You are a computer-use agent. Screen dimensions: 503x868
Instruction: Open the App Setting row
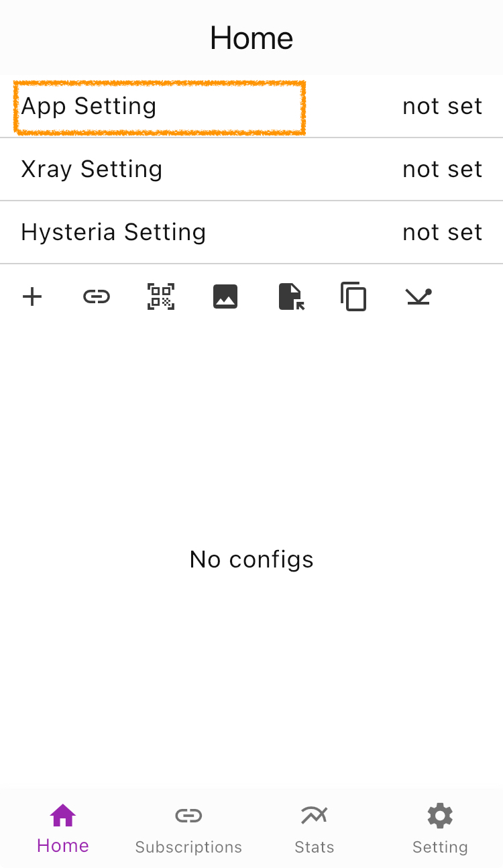[251, 107]
